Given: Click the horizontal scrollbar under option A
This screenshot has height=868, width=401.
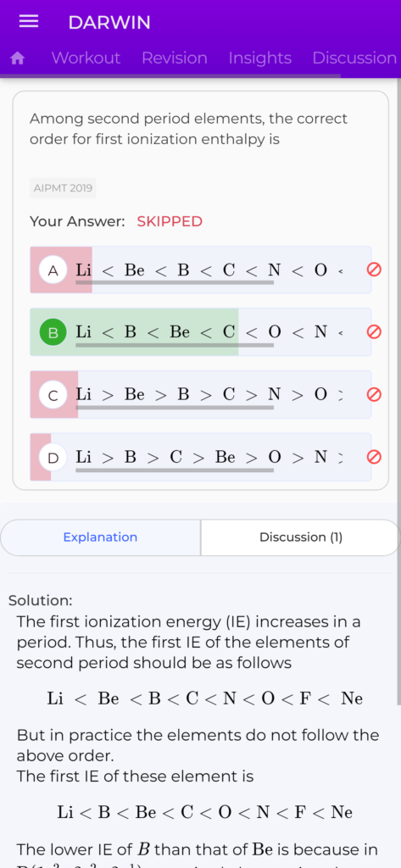Looking at the screenshot, I should click(x=175, y=283).
